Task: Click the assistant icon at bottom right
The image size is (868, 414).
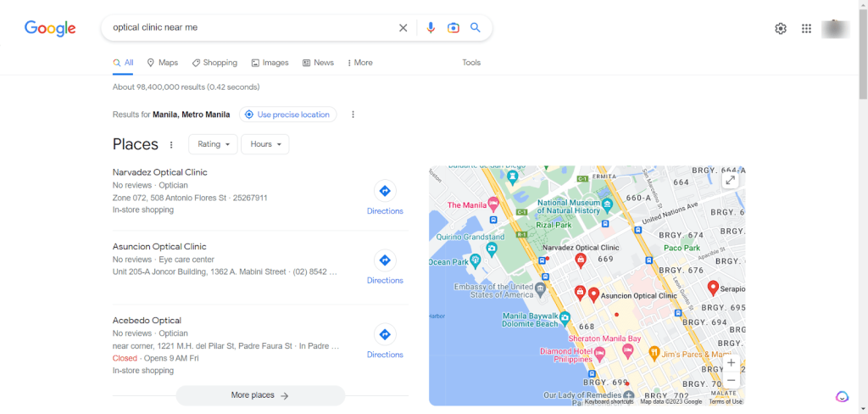Action: click(842, 396)
